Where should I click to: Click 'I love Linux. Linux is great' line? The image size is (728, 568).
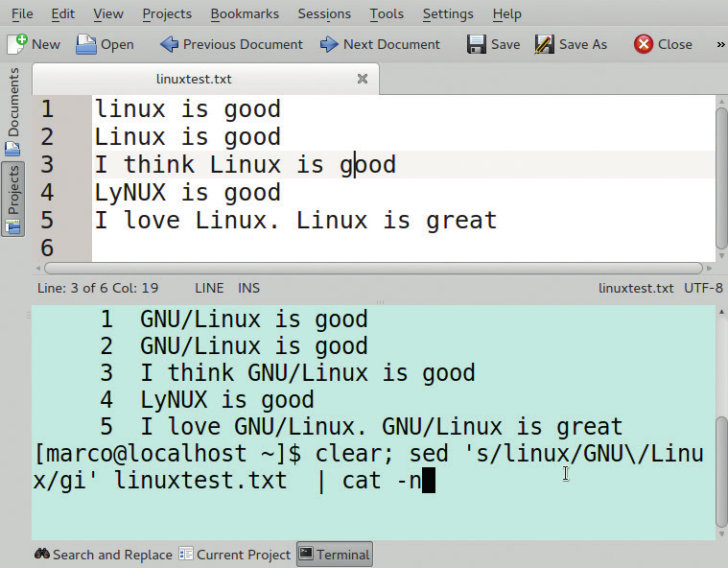[x=295, y=221]
